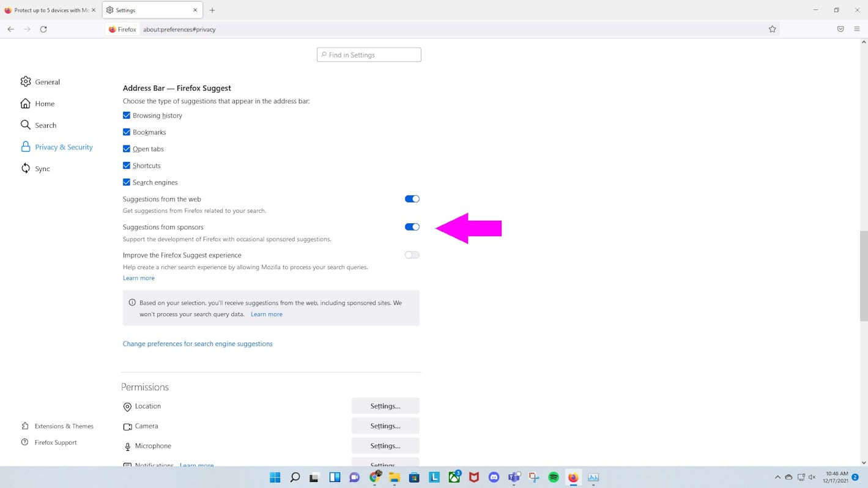
Task: Expand hidden system tray icons
Action: coord(777,477)
